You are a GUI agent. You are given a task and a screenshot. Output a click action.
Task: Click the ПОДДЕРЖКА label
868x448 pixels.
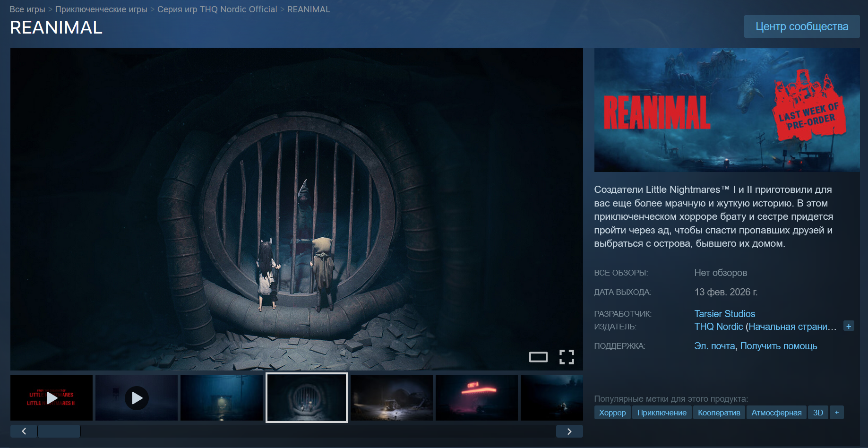619,346
